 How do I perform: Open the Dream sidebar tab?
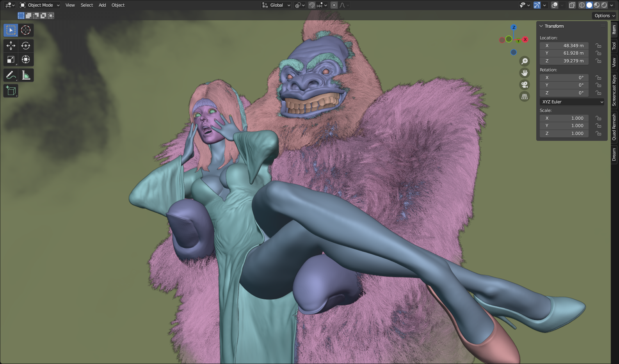tap(614, 154)
